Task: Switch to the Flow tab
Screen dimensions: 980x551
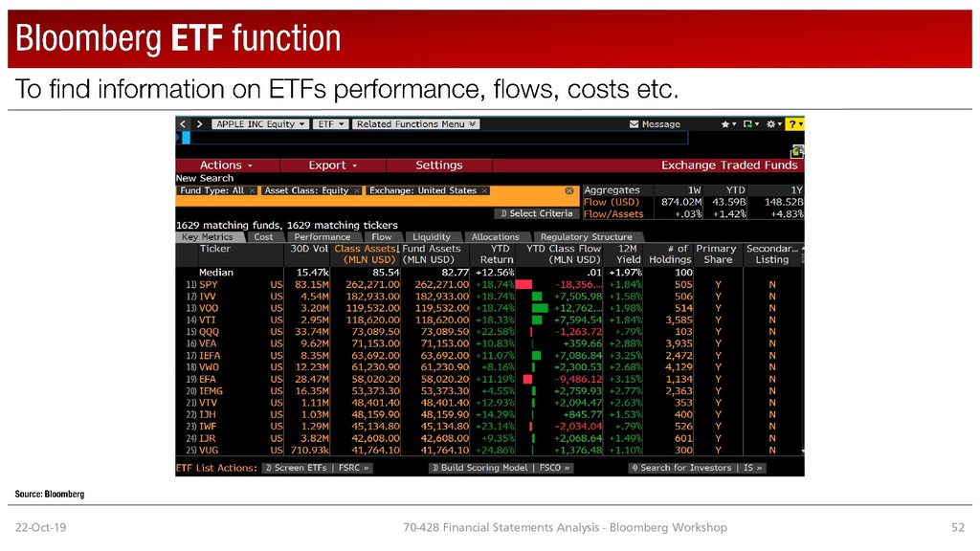Action: point(381,237)
